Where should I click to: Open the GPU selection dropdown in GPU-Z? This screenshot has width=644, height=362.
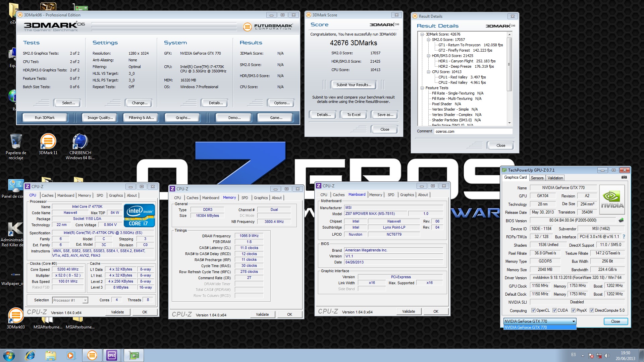[x=540, y=321]
